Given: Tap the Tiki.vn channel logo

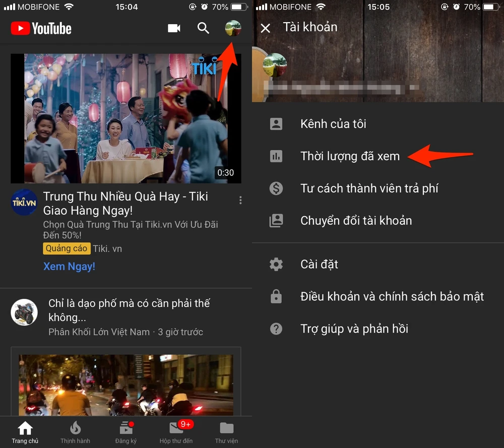Looking at the screenshot, I should point(24,202).
